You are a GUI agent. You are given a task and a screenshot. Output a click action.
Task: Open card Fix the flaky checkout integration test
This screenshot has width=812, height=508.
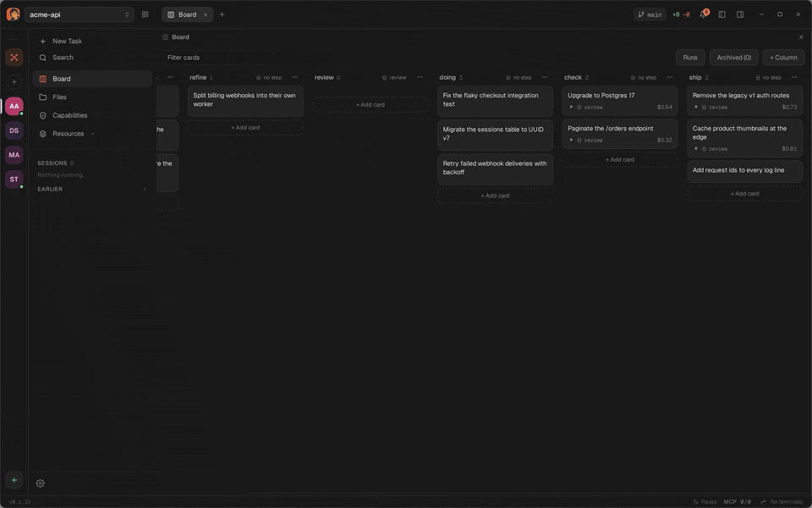(x=495, y=101)
